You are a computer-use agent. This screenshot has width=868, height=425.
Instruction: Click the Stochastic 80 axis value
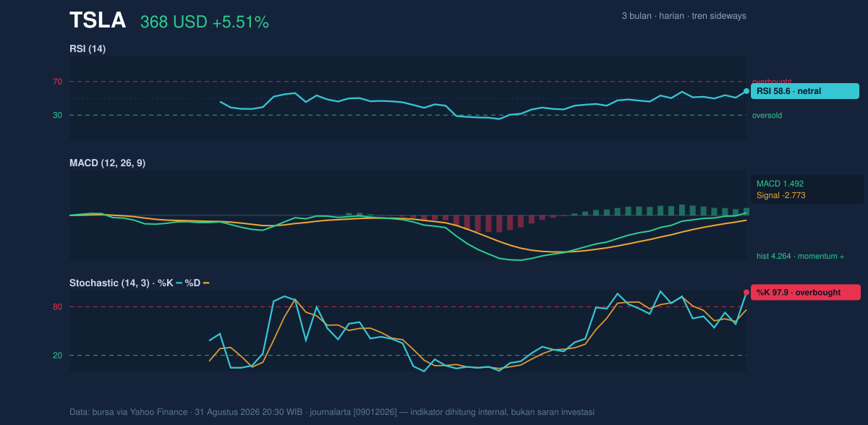(57, 307)
